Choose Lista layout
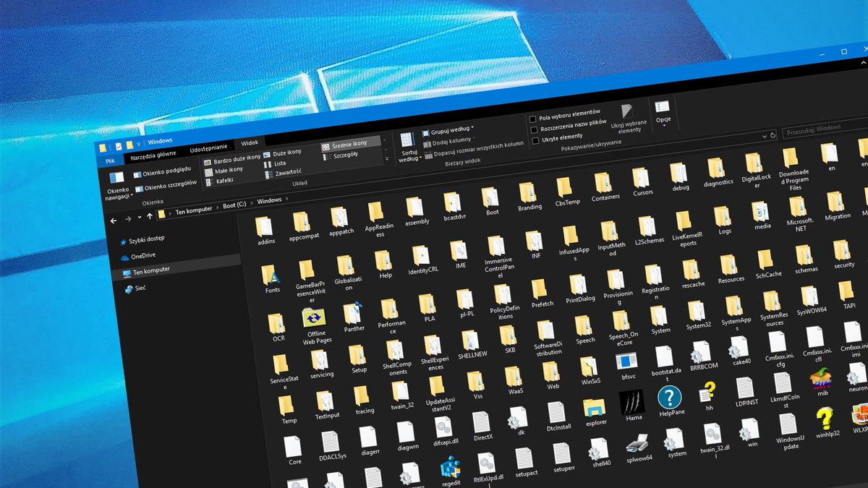The image size is (868, 488). coord(274,163)
